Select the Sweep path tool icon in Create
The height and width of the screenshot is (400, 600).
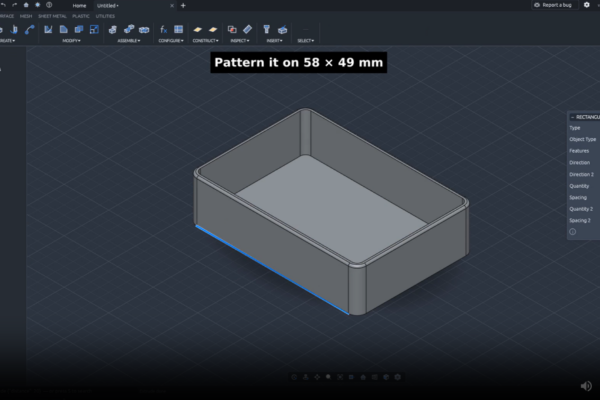[29, 29]
